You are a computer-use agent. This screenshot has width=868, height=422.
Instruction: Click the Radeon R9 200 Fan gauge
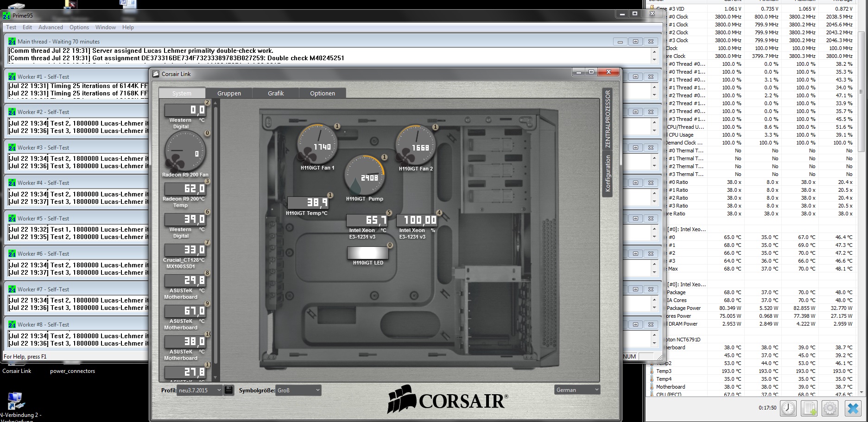(185, 151)
